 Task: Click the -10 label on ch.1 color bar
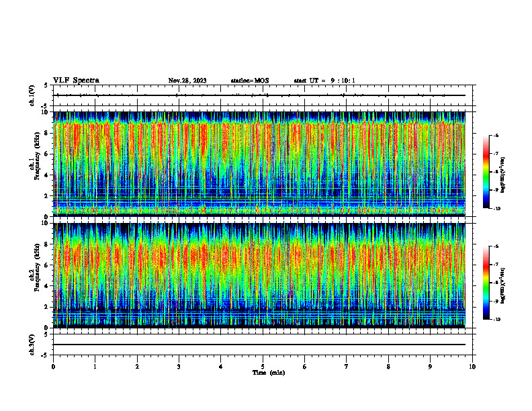click(x=497, y=209)
